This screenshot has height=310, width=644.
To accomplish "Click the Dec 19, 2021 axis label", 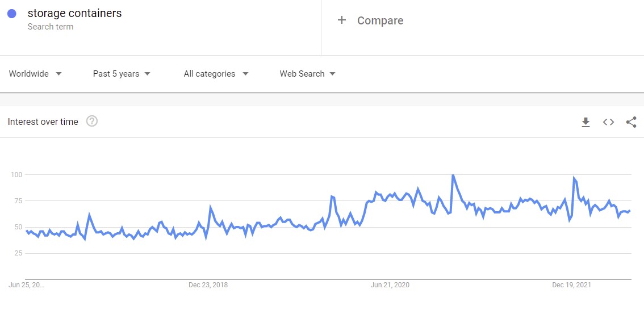I will (571, 285).
